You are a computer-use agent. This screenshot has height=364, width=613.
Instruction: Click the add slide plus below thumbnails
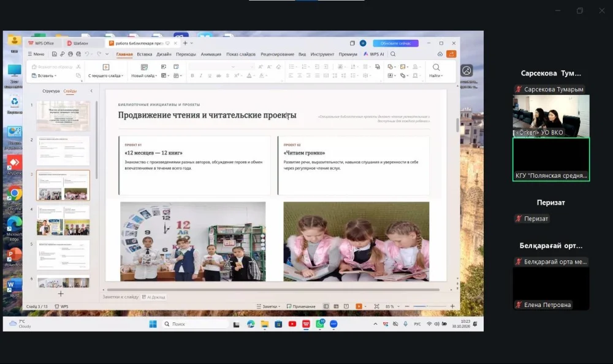click(61, 294)
